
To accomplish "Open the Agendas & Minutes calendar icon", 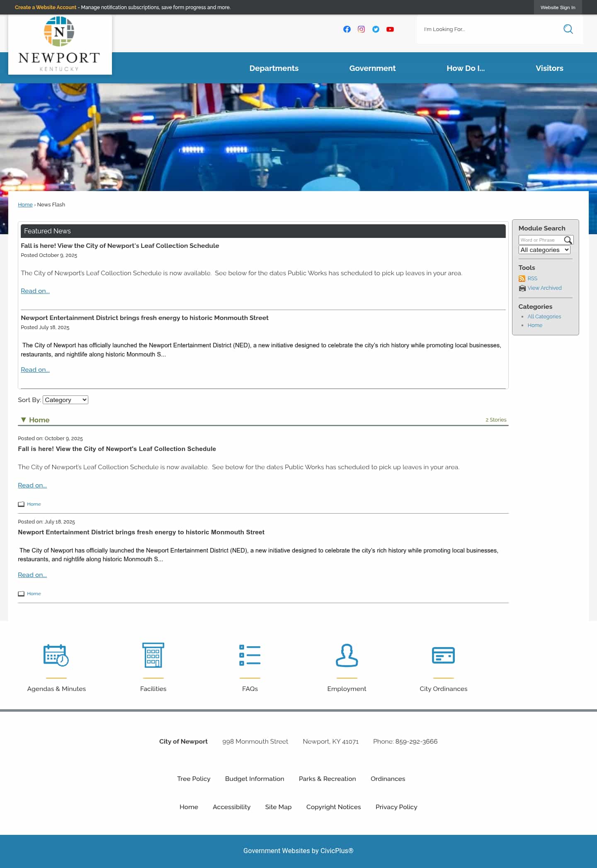I will pyautogui.click(x=56, y=655).
